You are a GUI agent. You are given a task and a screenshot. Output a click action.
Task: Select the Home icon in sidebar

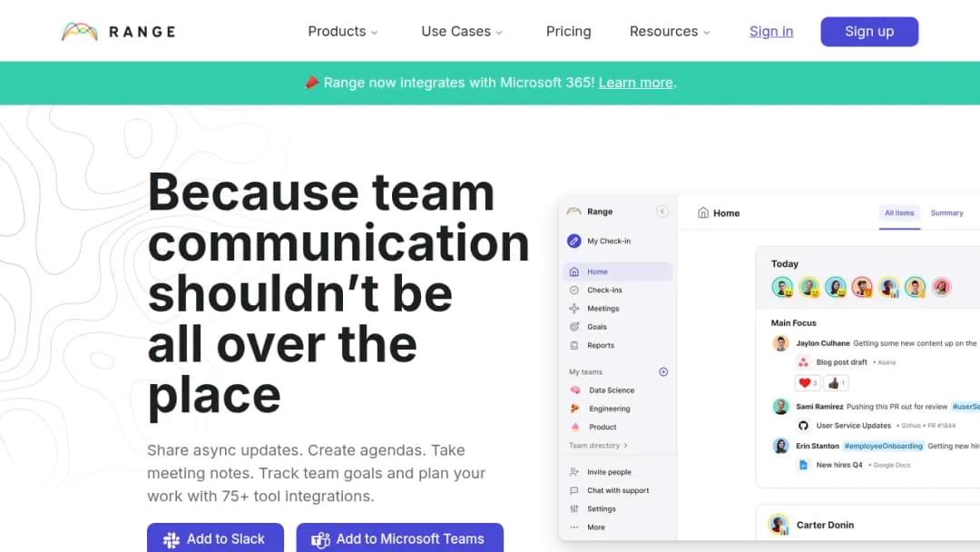coord(574,271)
